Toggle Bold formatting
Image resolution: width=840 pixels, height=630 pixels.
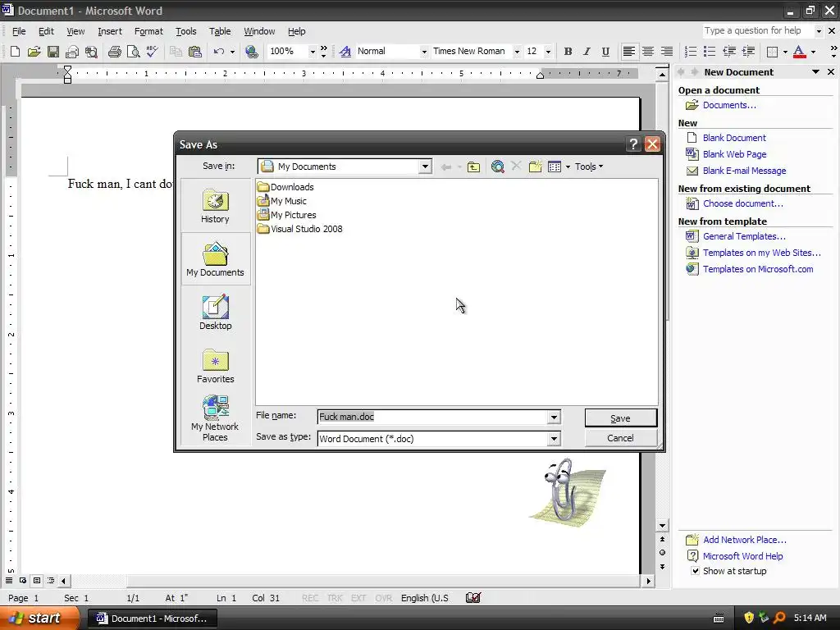[568, 52]
